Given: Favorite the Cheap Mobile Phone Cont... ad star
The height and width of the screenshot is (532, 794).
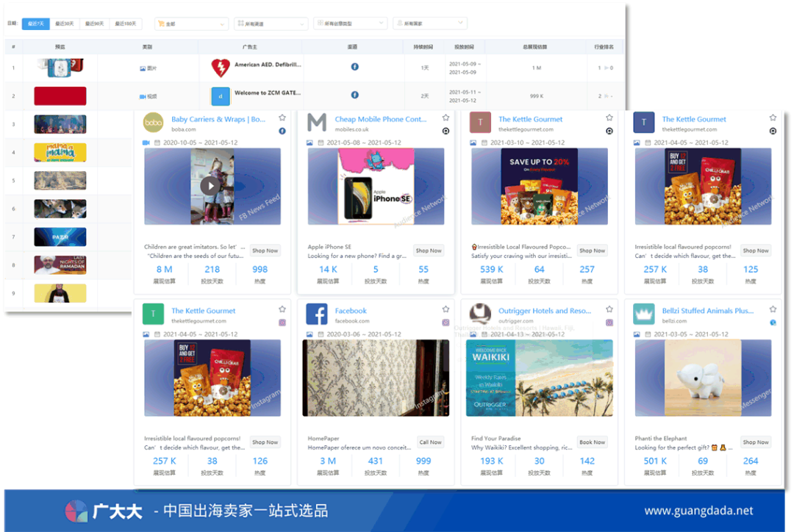Looking at the screenshot, I should pos(446,118).
